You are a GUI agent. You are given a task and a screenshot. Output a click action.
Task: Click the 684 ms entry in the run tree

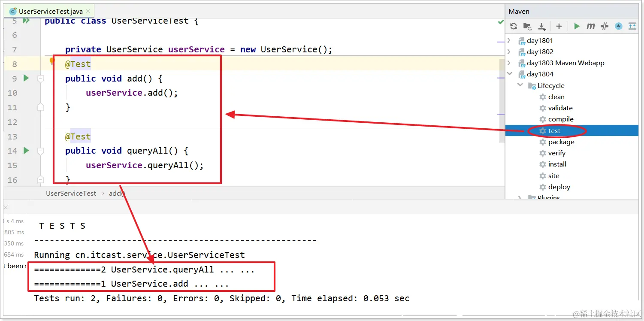point(14,254)
